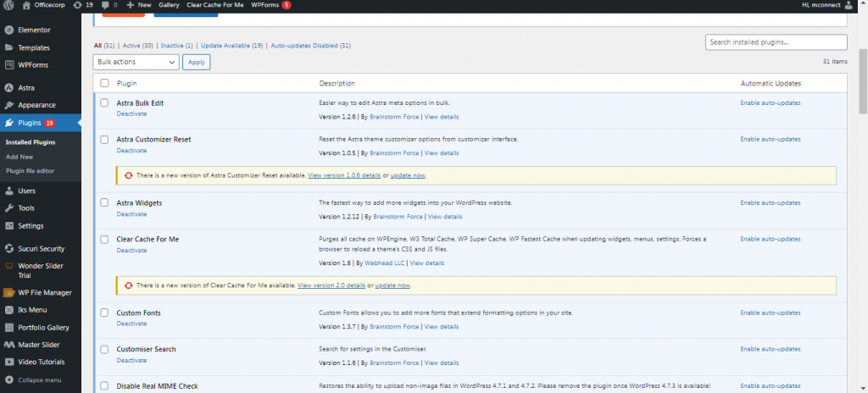Open the Bulk actions dropdown
The width and height of the screenshot is (868, 393).
click(x=136, y=62)
